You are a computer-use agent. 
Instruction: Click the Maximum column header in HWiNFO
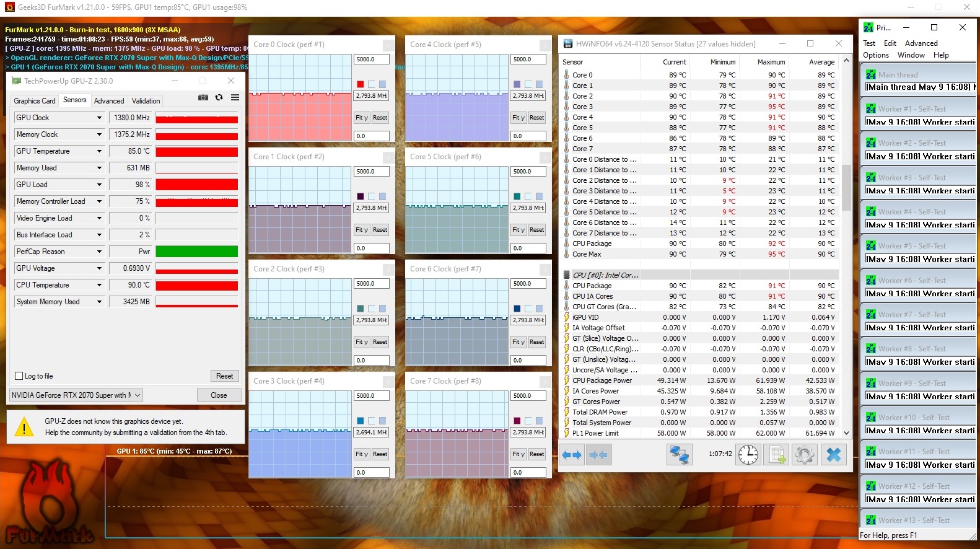[x=771, y=62]
